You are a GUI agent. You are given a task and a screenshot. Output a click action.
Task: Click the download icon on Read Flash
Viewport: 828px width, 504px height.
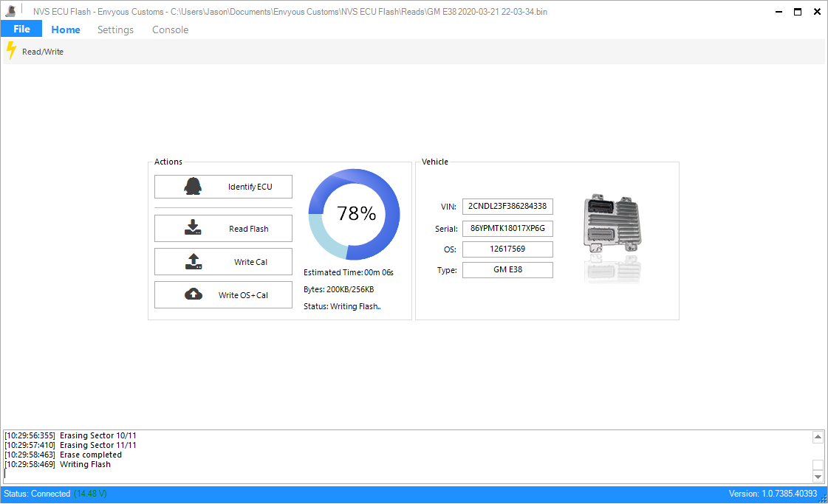tap(193, 227)
